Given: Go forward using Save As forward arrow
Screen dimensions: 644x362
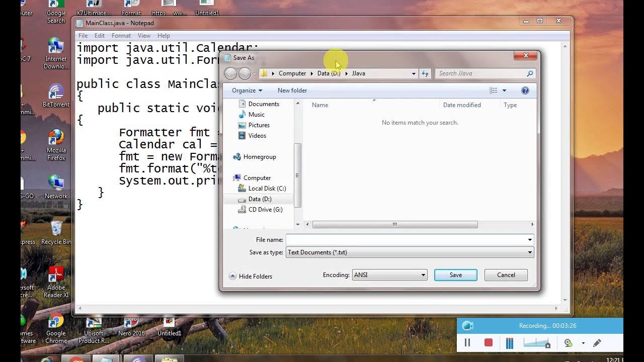Looking at the screenshot, I should [245, 73].
